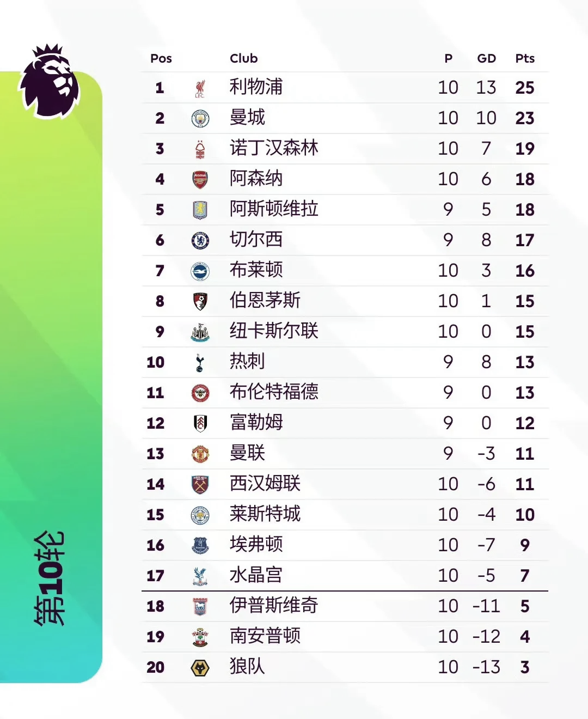Click the Liverpool club crest
Viewport: 588px width, 719px height.
tap(200, 88)
